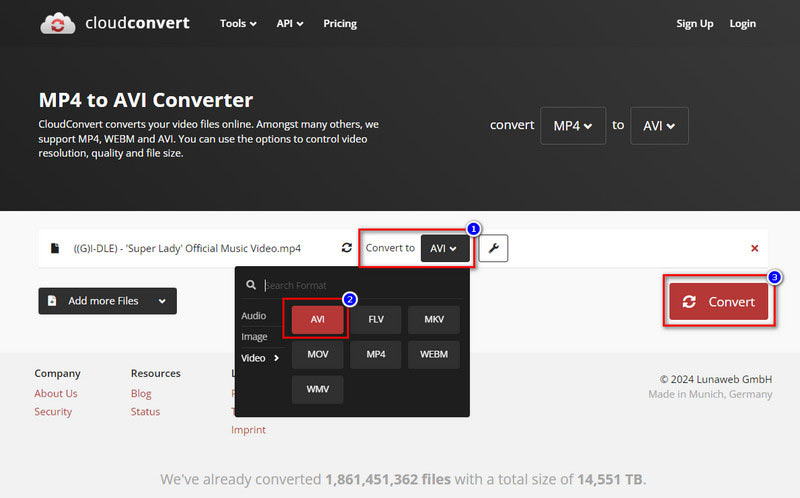Click the CloudConvert cloud logo icon

pyautogui.click(x=58, y=23)
